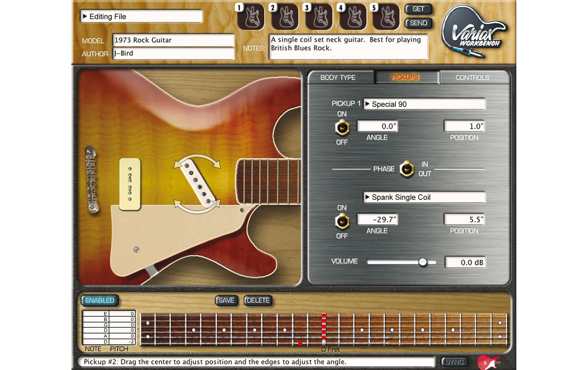This screenshot has height=370, width=588.
Task: Select guitar preset slot 2
Action: (x=285, y=17)
